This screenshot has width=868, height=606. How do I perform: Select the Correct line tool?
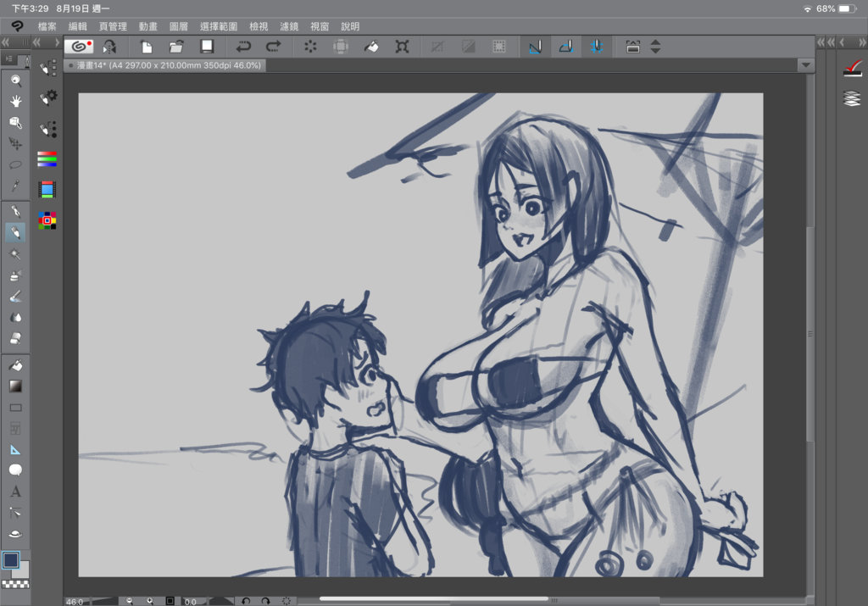point(15,513)
